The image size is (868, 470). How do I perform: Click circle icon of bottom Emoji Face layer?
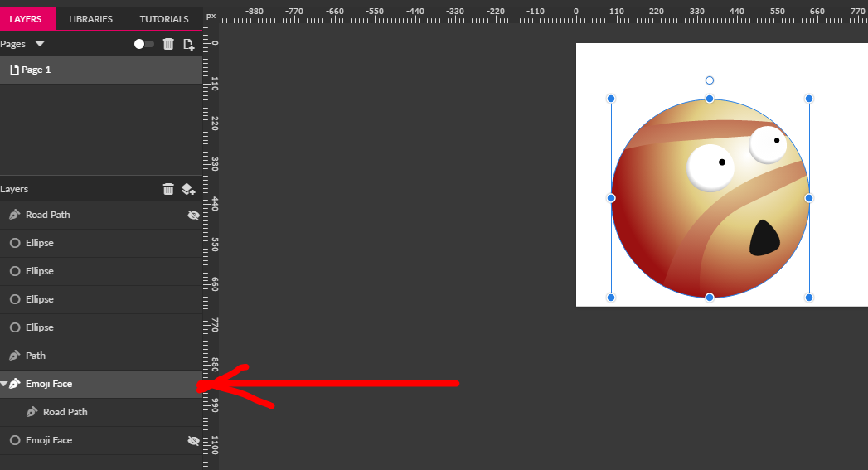(15, 441)
